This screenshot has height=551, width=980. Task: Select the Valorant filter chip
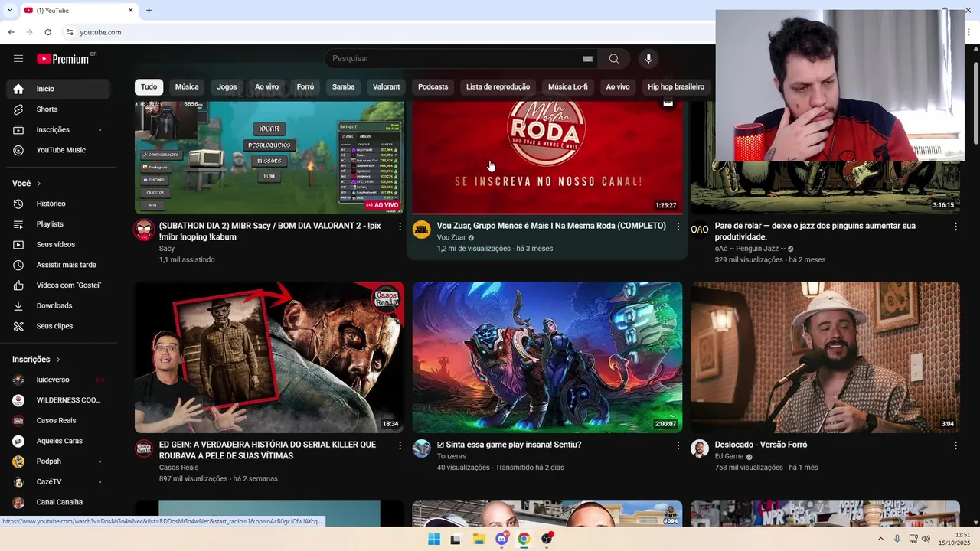pyautogui.click(x=387, y=87)
